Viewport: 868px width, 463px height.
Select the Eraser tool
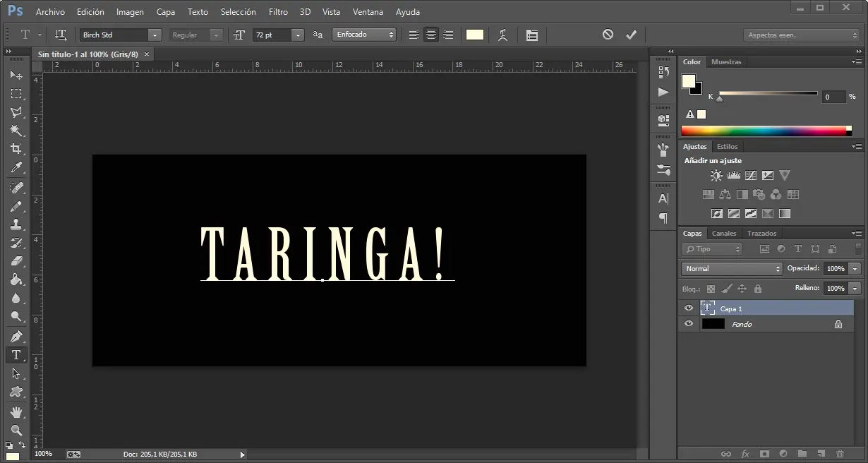coord(16,261)
